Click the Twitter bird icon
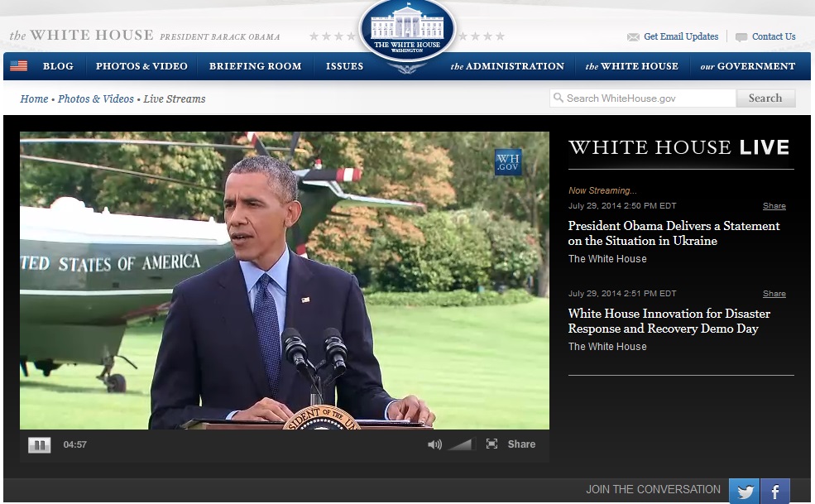 (744, 492)
